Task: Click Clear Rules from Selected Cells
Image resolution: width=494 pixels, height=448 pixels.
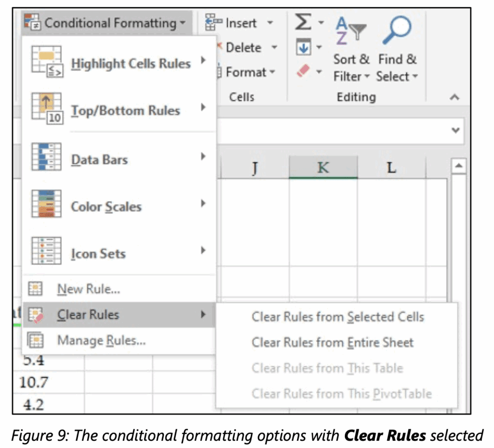Action: 338,317
